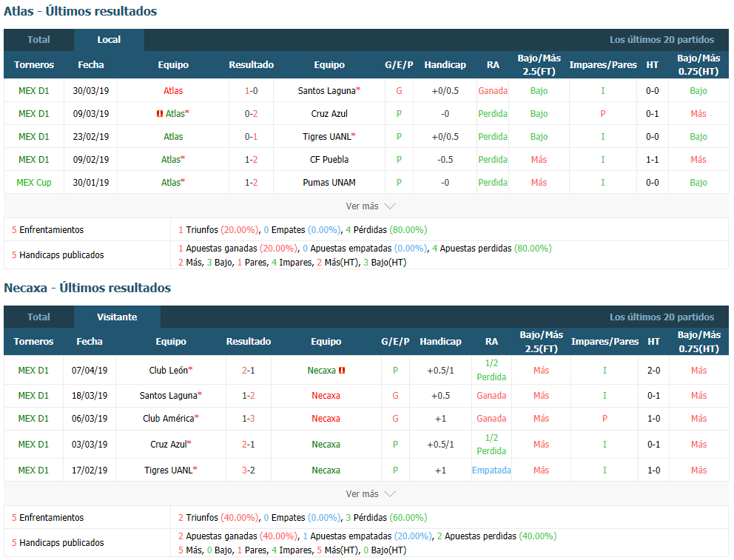Click the date 03/03/19

coord(90,445)
